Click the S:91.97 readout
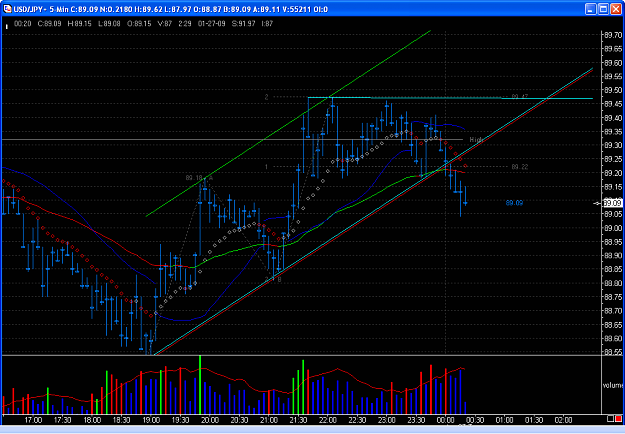The width and height of the screenshot is (625, 434). [243, 24]
